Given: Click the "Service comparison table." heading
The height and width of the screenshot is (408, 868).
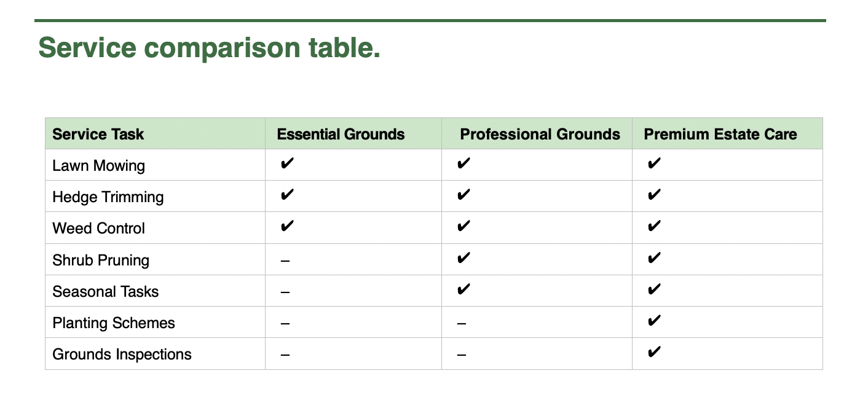Looking at the screenshot, I should coord(209,48).
